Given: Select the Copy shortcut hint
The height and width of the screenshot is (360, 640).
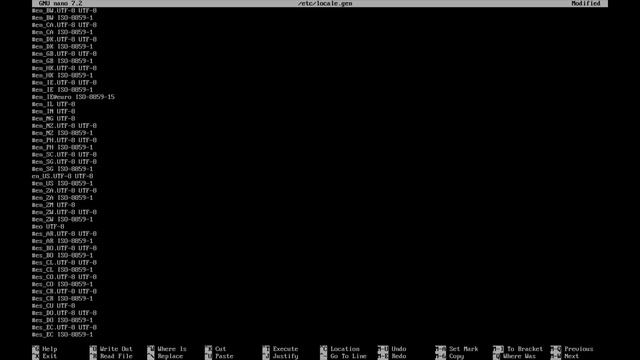Looking at the screenshot, I should click(450, 356).
